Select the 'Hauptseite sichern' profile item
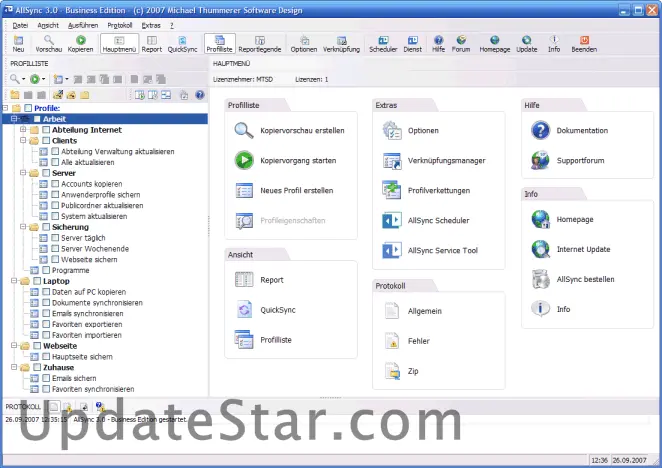The height and width of the screenshot is (468, 662). click(x=79, y=356)
